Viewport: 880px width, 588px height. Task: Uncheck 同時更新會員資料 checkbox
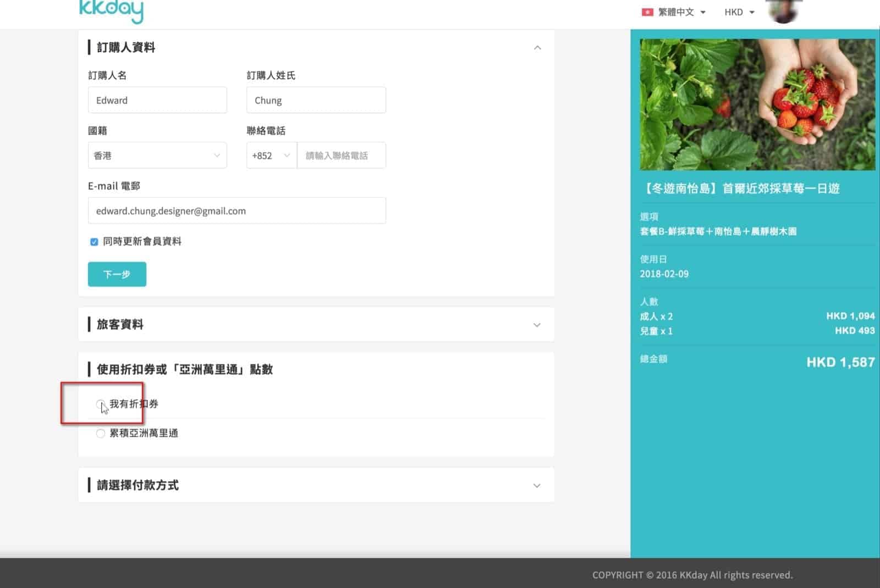click(94, 242)
